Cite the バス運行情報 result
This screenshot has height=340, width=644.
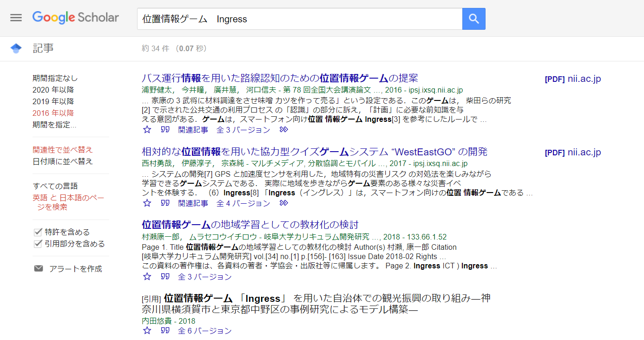(x=165, y=130)
